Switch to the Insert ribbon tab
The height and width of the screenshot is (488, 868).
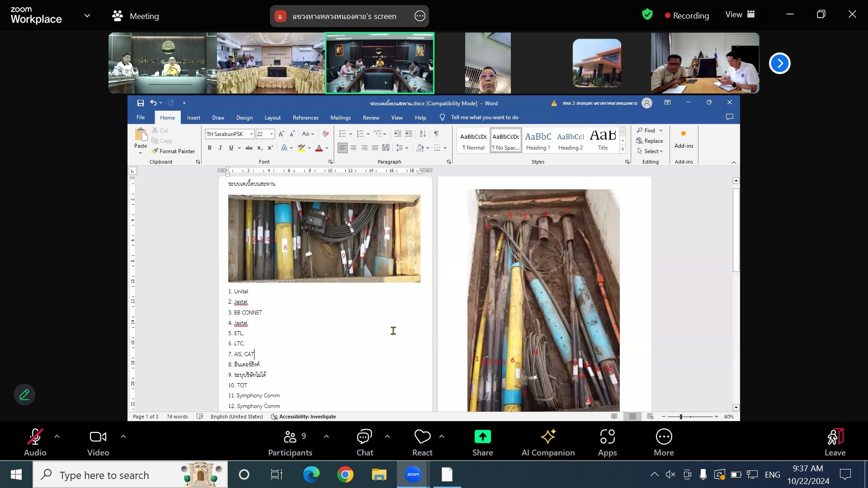click(x=193, y=117)
